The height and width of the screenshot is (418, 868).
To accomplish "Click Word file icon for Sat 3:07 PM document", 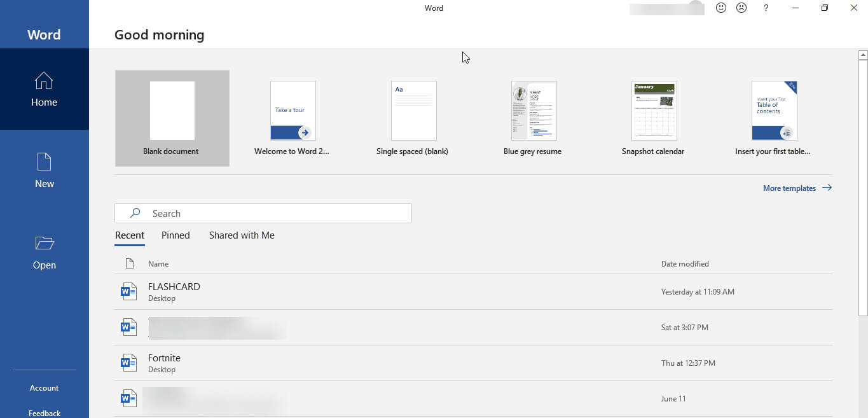I will click(129, 327).
